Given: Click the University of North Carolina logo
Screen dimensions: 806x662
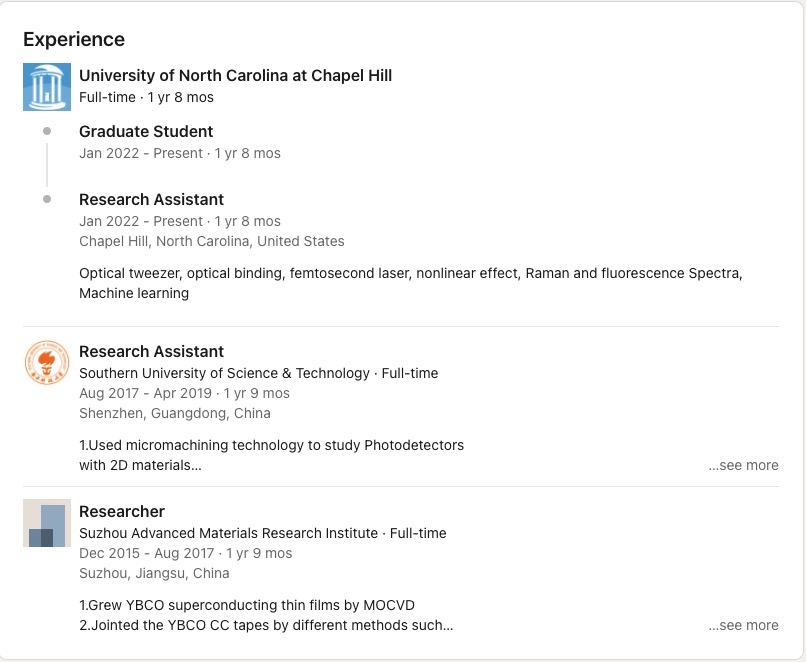Looking at the screenshot, I should 47,86.
